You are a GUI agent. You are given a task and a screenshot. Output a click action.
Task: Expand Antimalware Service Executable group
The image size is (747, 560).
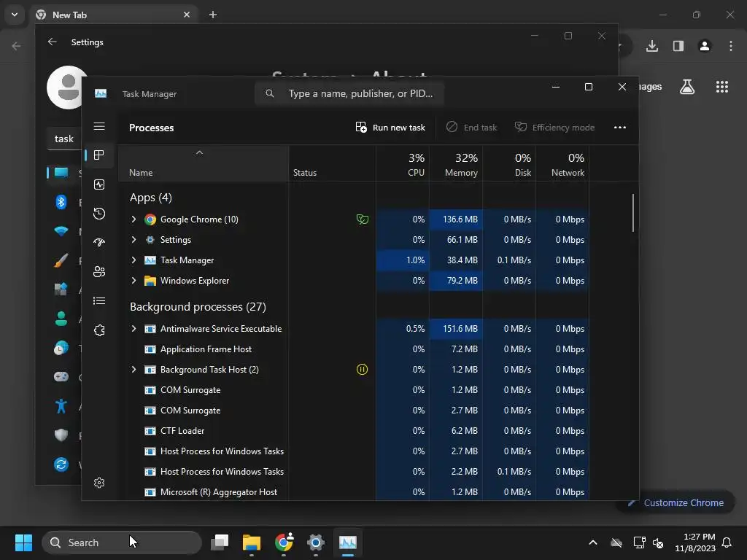(x=134, y=329)
